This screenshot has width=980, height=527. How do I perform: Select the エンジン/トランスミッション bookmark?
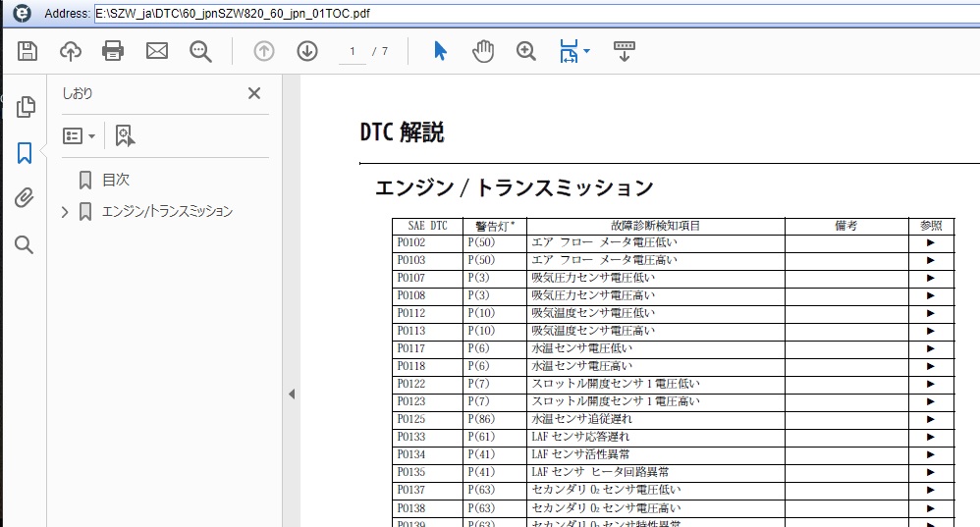click(167, 211)
